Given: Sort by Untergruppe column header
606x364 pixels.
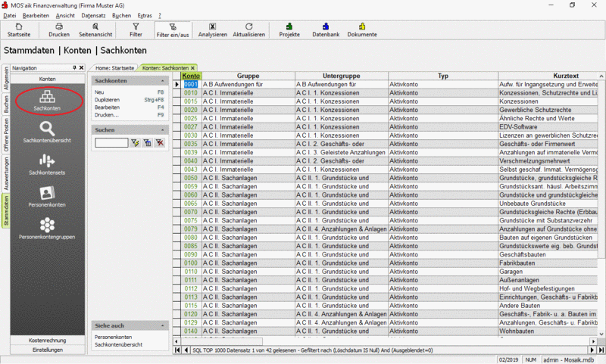Looking at the screenshot, I should coord(342,76).
